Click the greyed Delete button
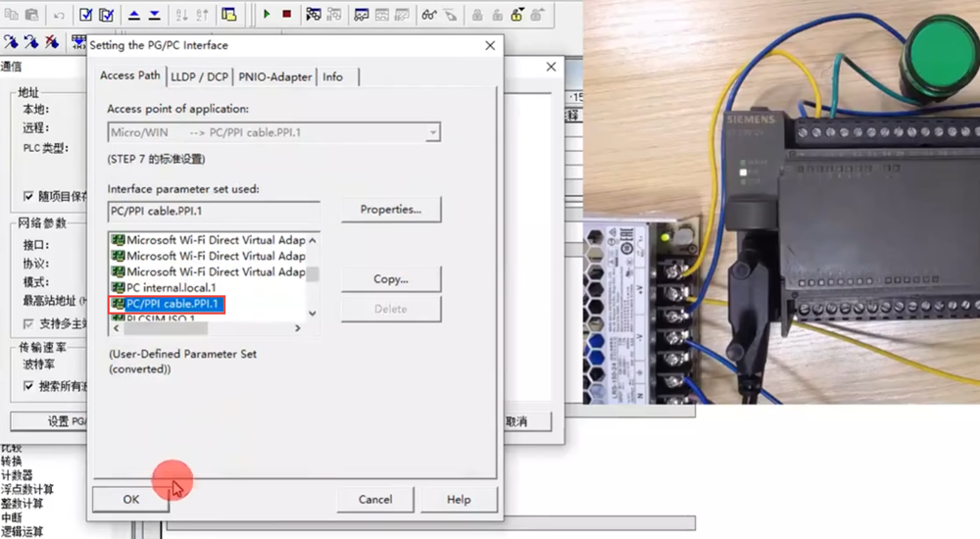 click(x=391, y=309)
